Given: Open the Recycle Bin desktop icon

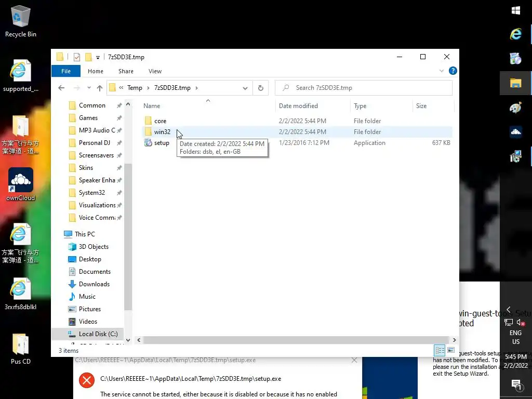Looking at the screenshot, I should click(x=20, y=21).
